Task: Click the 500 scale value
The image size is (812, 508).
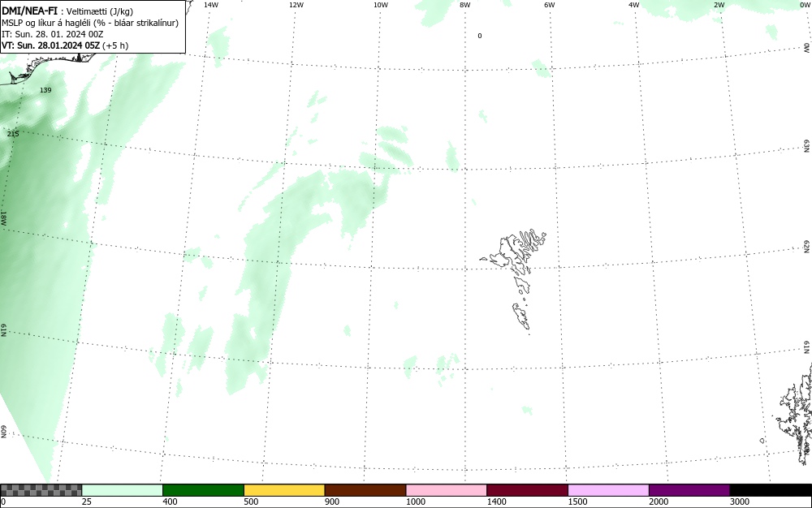Action: pyautogui.click(x=251, y=502)
